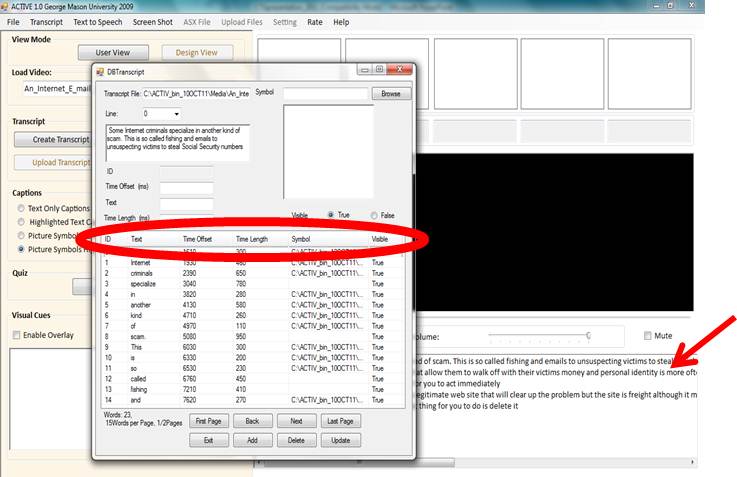Click the Time Offset input field
This screenshot has width=737, height=477.
pyautogui.click(x=186, y=187)
